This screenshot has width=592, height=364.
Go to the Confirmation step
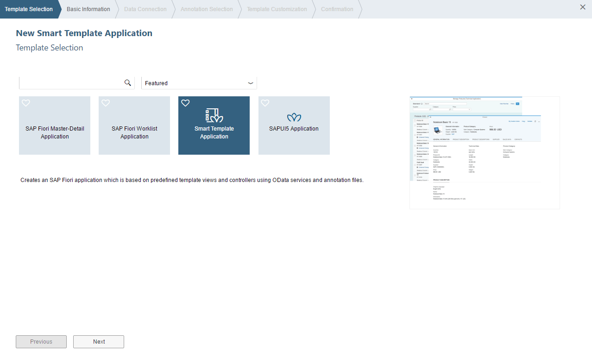(x=337, y=9)
